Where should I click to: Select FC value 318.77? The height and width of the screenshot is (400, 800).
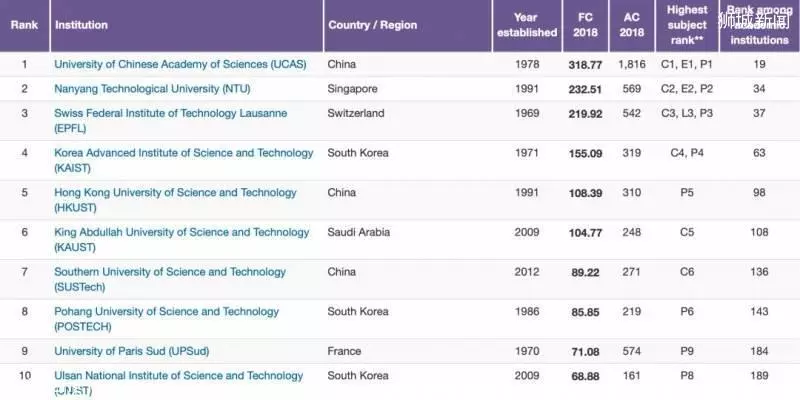(585, 65)
